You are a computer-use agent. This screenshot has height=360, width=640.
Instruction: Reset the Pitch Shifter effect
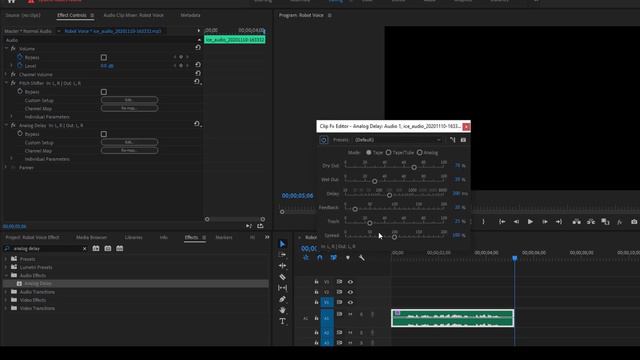[x=198, y=82]
